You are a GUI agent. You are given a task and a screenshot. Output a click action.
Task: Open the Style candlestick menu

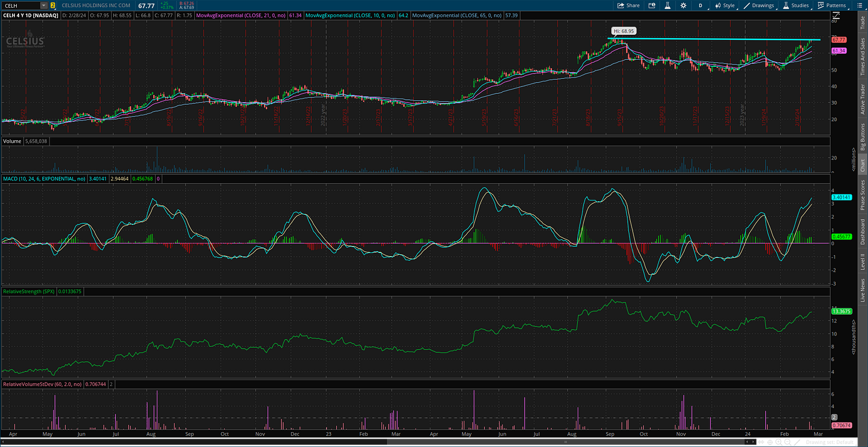(725, 5)
